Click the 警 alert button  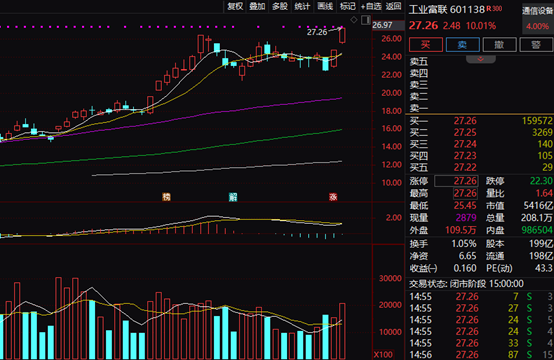[536, 45]
